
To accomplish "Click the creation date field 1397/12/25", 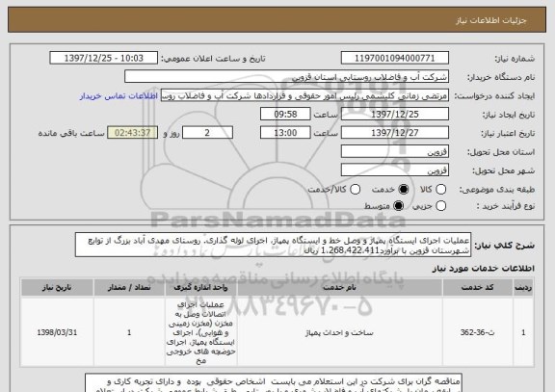I will 395,115.
